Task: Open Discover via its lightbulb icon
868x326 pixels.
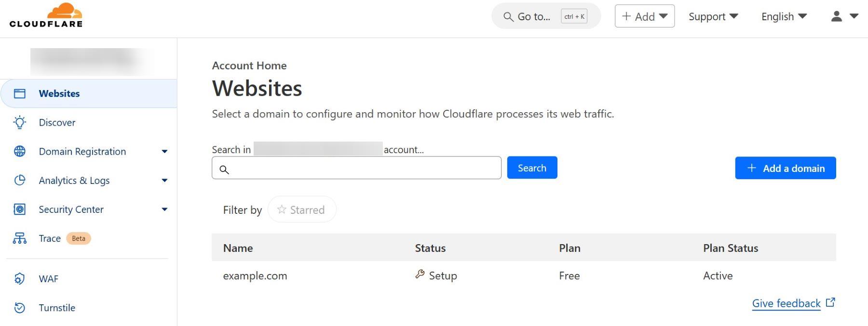Action: click(20, 122)
